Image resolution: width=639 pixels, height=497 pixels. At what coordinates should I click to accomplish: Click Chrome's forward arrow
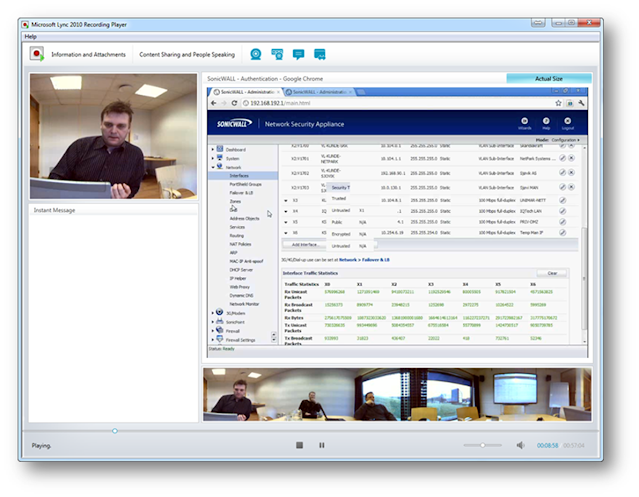coord(224,103)
